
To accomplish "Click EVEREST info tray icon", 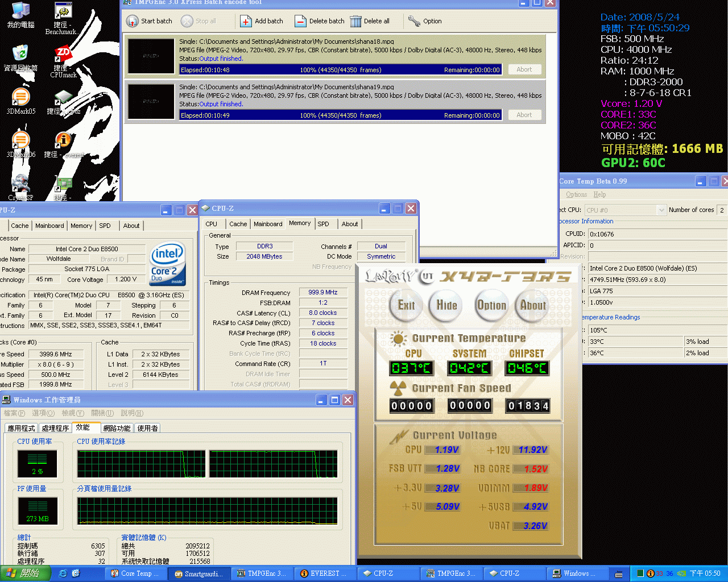I will 651,574.
